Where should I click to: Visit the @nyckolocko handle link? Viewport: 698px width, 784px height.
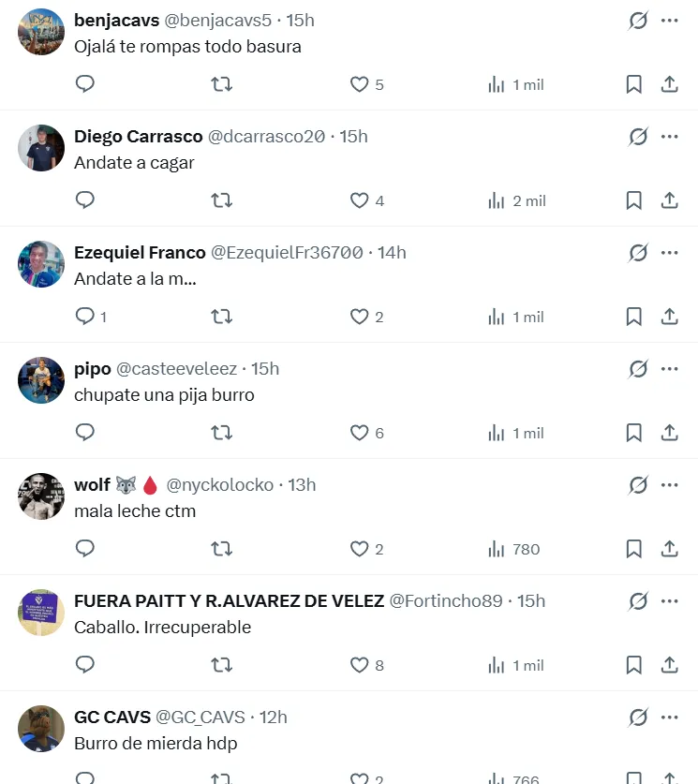click(220, 485)
